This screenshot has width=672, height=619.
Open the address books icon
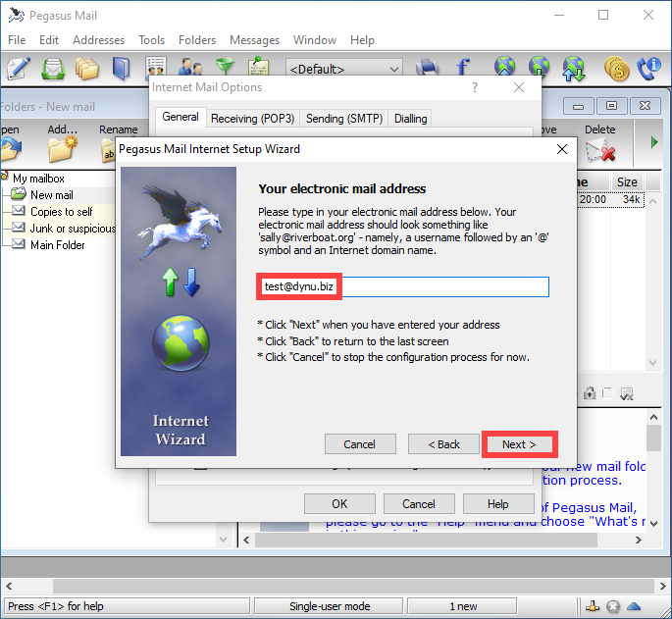click(121, 68)
